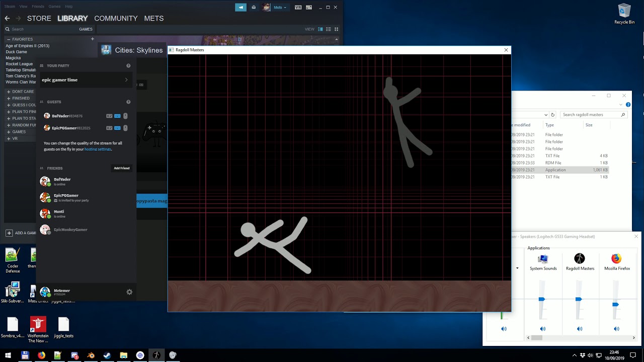Image resolution: width=644 pixels, height=362 pixels.
Task: Open the View menu in Steam
Action: [23, 7]
